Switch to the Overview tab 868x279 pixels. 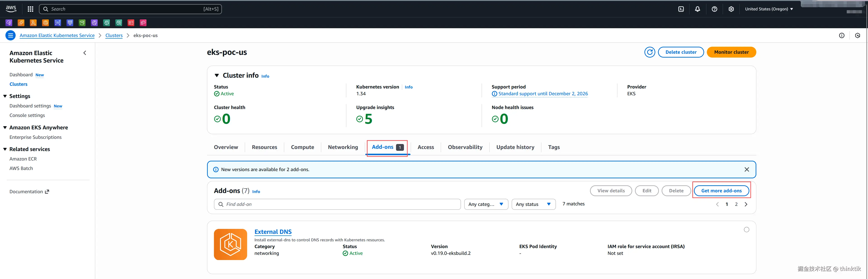[226, 147]
